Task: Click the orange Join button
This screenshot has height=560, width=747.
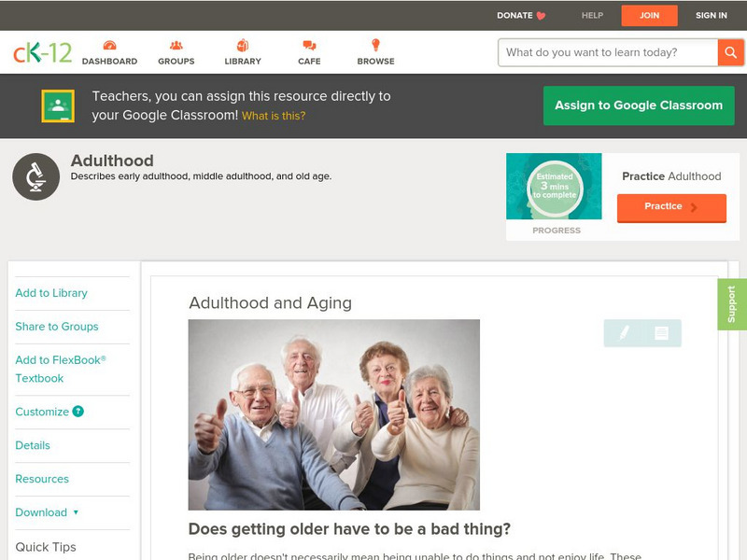Action: (x=649, y=16)
